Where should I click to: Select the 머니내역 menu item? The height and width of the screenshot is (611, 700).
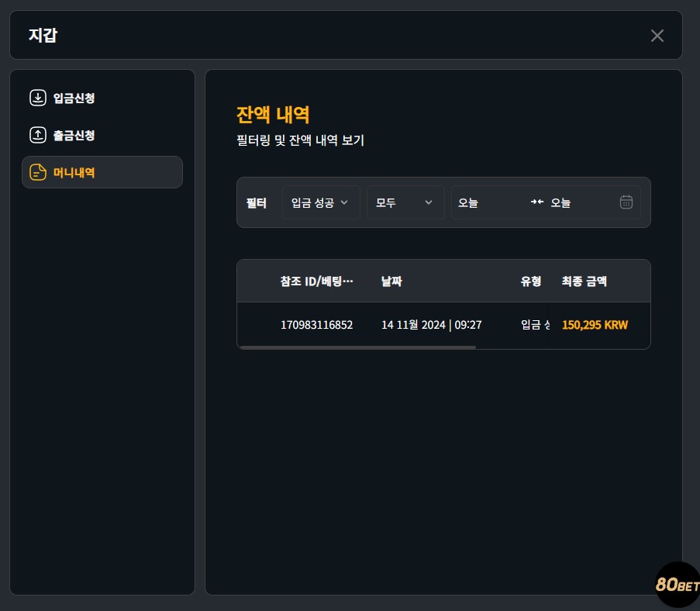[102, 172]
